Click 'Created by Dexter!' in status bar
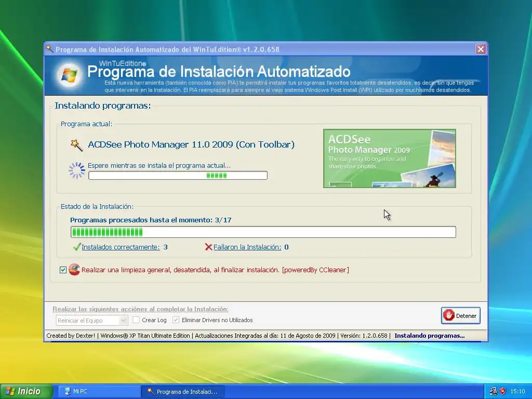Image resolution: width=532 pixels, height=399 pixels. (71, 336)
